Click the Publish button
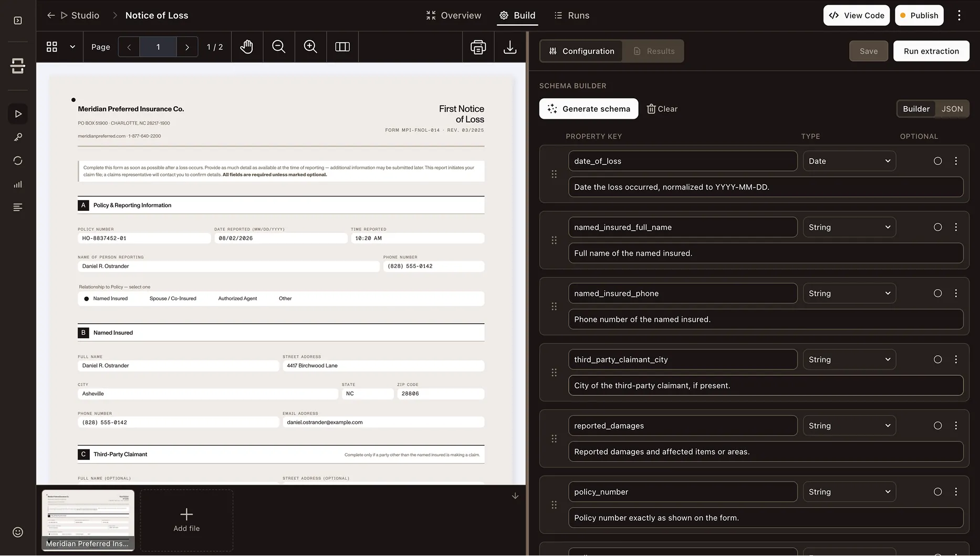Screen dimensions: 980x556 pyautogui.click(x=919, y=15)
